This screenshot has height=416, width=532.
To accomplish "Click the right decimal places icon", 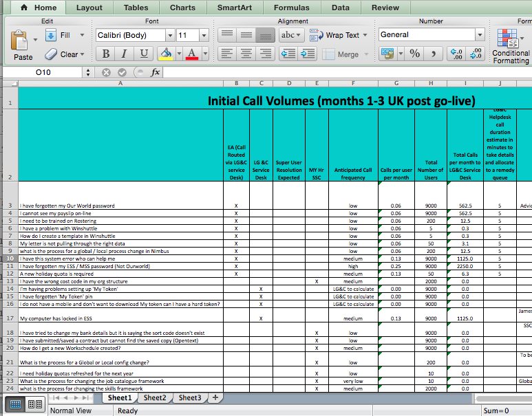I will tap(476, 54).
